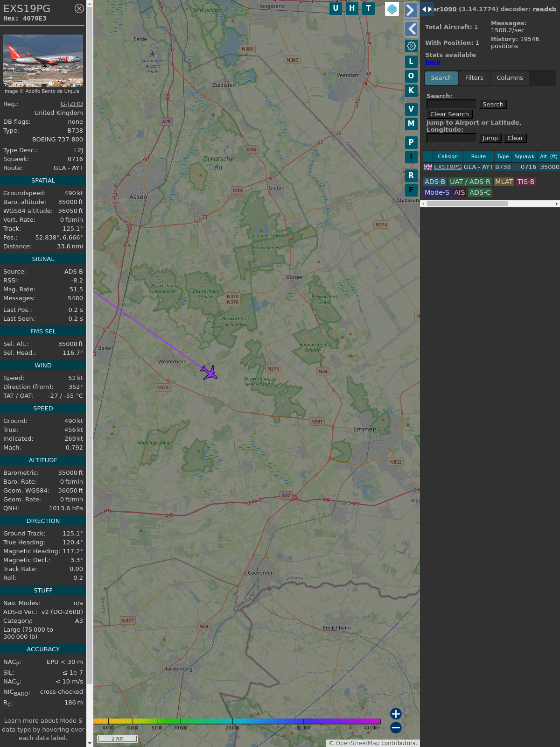Switch to the Filters tab

(x=474, y=78)
